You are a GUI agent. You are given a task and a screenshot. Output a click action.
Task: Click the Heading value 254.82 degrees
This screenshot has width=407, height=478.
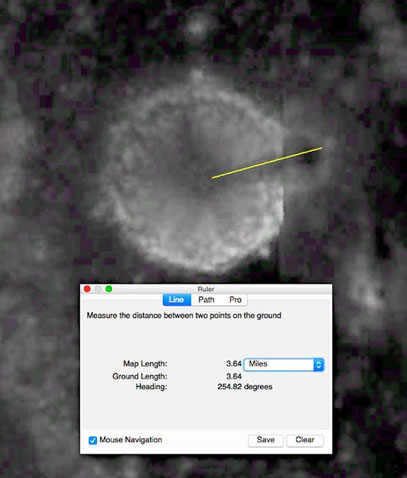[245, 387]
